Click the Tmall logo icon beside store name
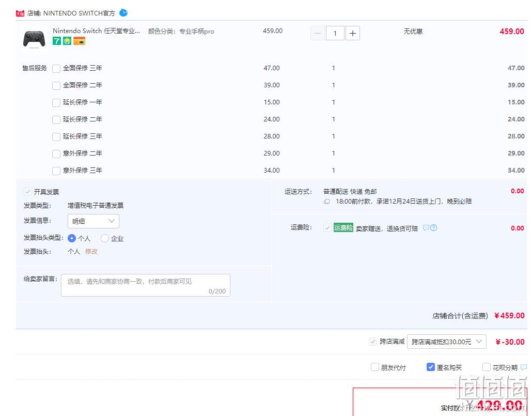The height and width of the screenshot is (416, 532). pos(20,13)
